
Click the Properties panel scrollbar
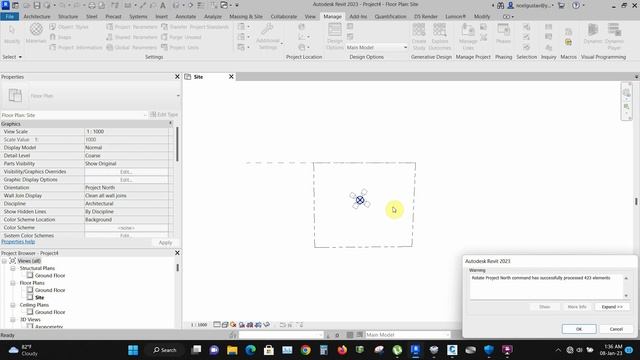(177, 144)
